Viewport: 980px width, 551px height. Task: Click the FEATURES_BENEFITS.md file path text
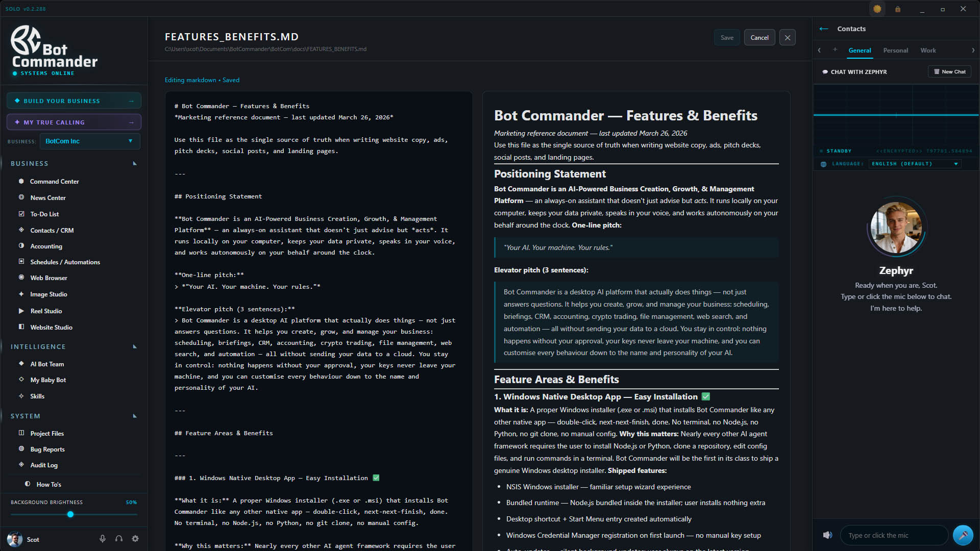tap(265, 49)
